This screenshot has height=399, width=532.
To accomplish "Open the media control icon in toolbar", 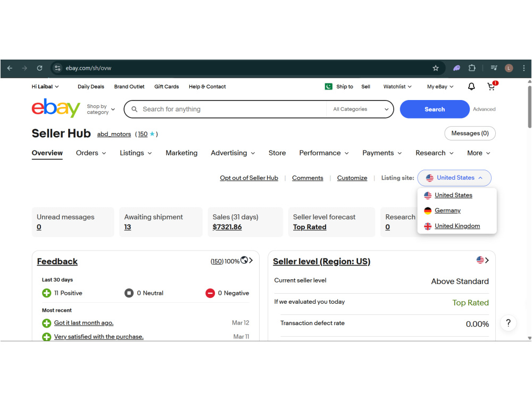I will pyautogui.click(x=494, y=68).
